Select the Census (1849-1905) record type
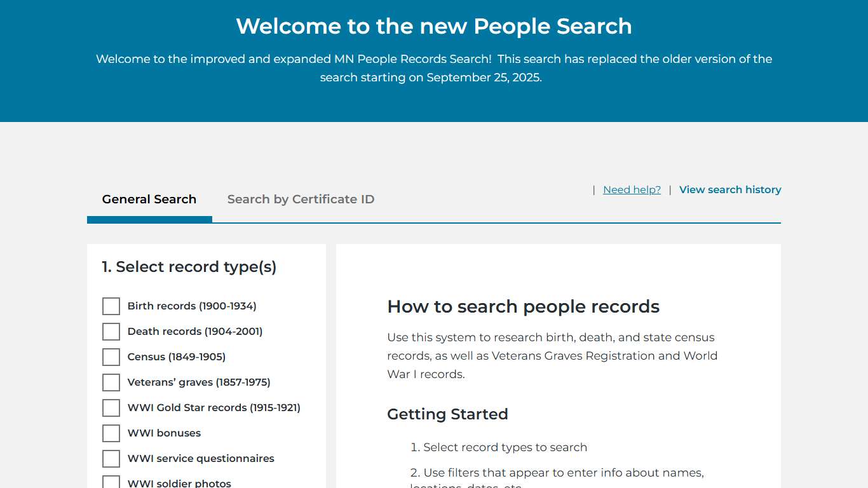Viewport: 868px width, 488px height. (111, 356)
